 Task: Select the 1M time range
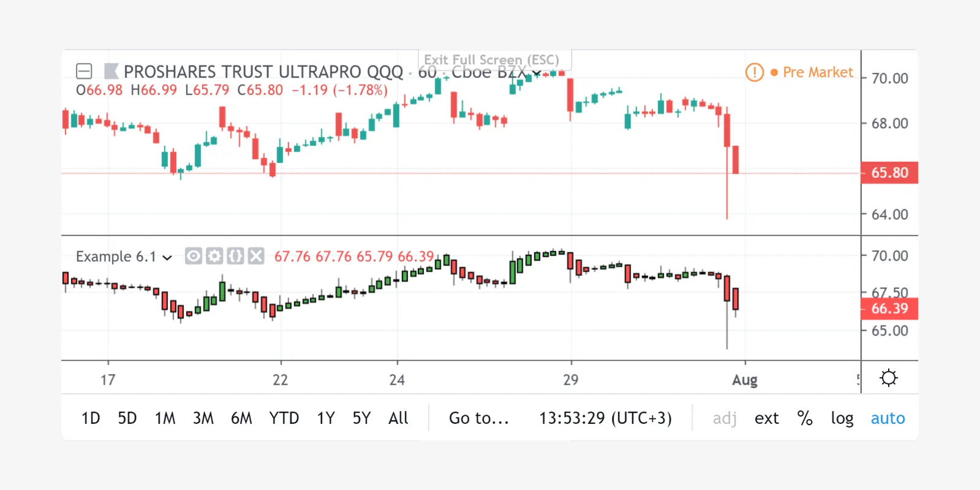[165, 418]
